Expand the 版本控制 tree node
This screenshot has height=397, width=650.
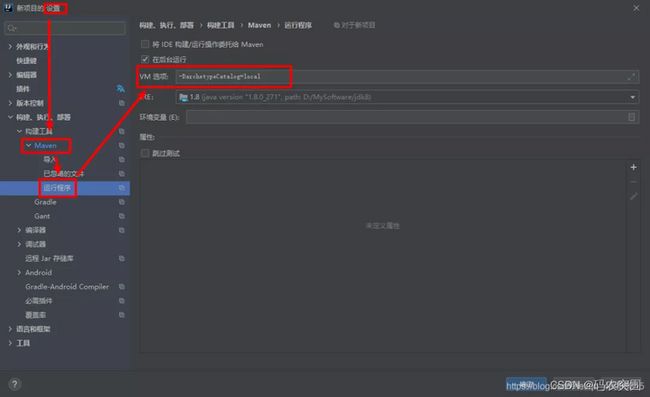pos(10,103)
